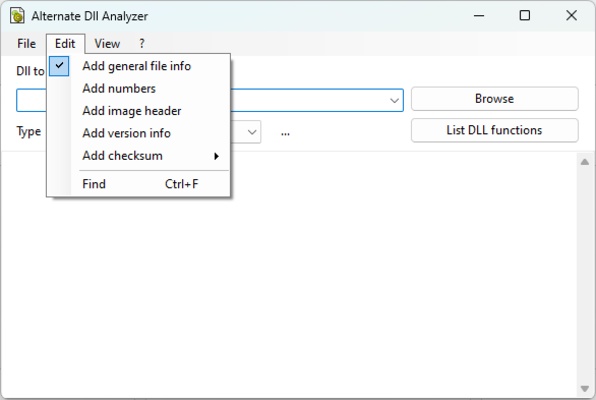This screenshot has width=596, height=400.
Task: Close the Alternate Dll Analyzer window
Action: (571, 16)
